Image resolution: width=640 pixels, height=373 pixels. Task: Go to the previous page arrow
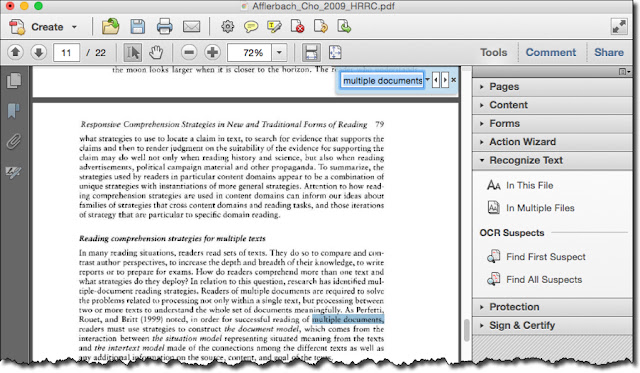(16, 52)
